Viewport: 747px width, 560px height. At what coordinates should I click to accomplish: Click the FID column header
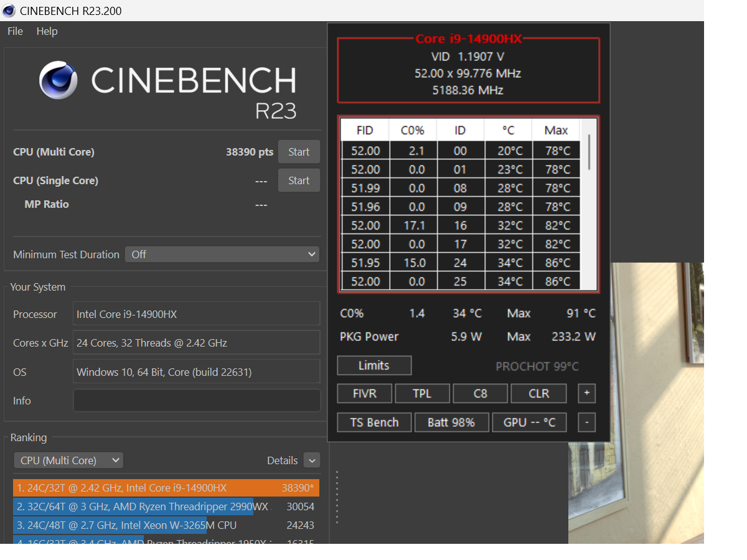tap(365, 130)
